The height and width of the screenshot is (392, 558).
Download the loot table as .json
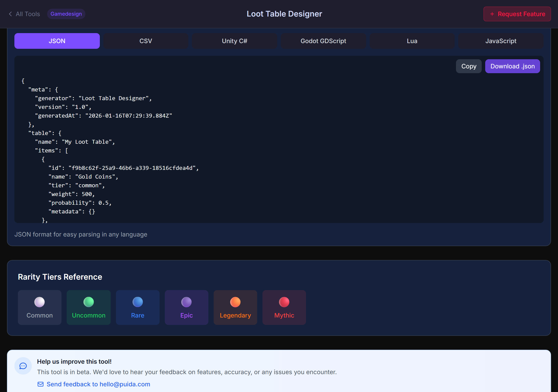point(512,66)
